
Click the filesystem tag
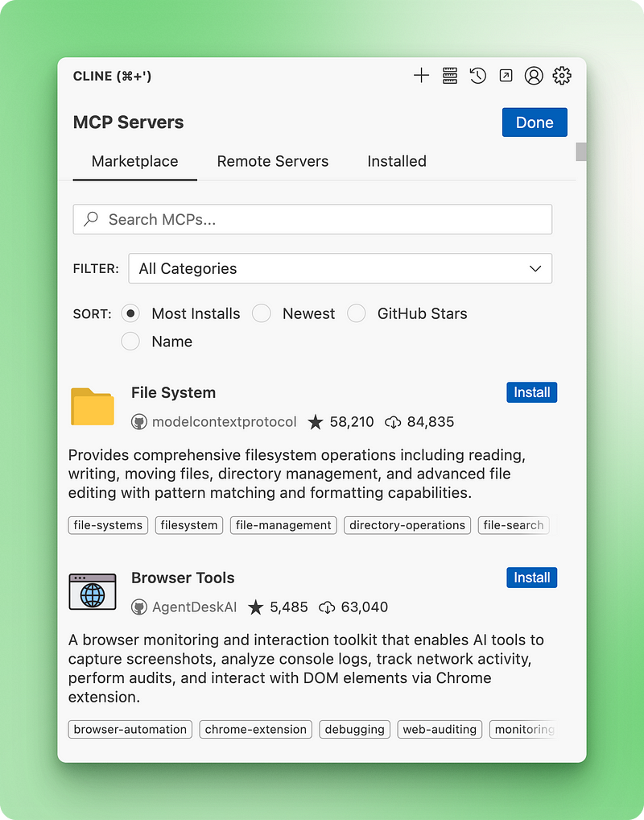click(189, 525)
